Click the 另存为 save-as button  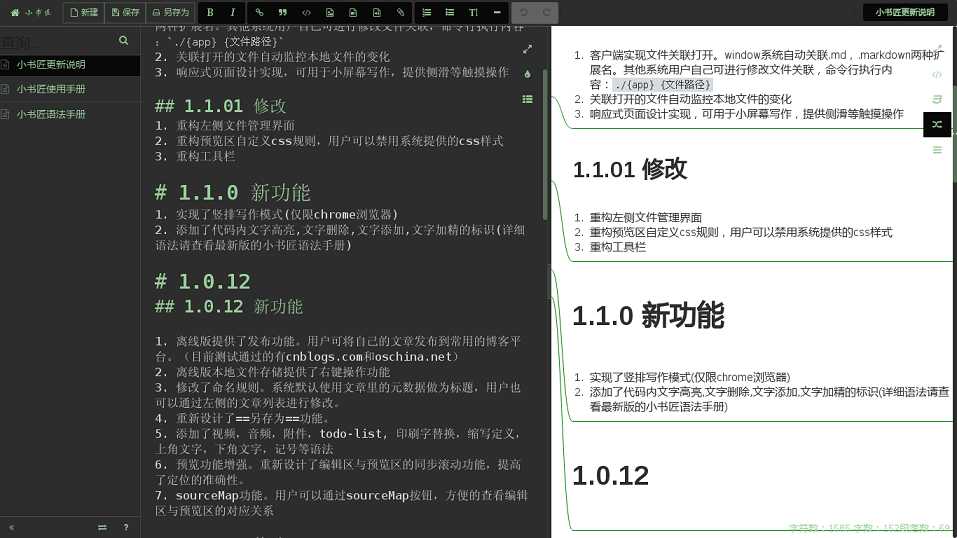pos(169,13)
